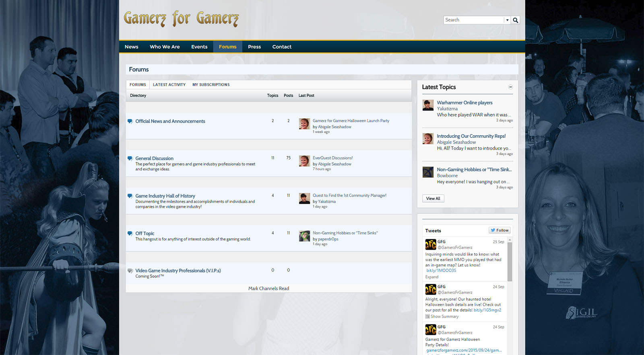
Task: Switch to the Forums tab
Action: [138, 84]
